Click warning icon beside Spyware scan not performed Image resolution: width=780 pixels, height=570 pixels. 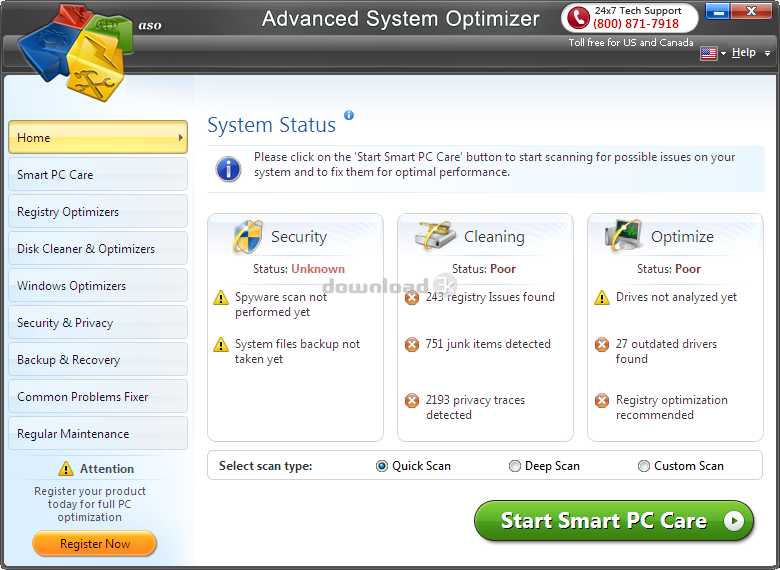point(220,298)
